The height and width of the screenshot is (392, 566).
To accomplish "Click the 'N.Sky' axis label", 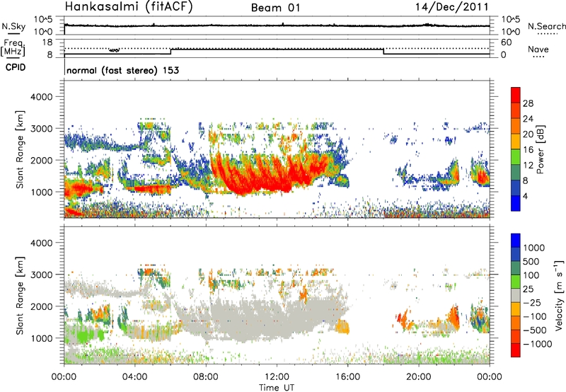I will tap(13, 26).
